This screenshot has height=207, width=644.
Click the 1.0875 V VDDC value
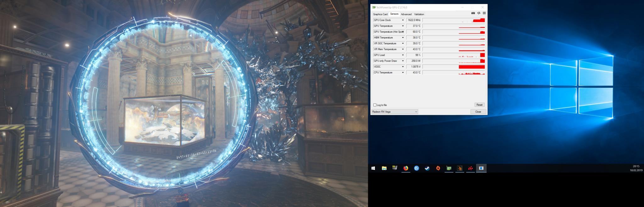[414, 67]
